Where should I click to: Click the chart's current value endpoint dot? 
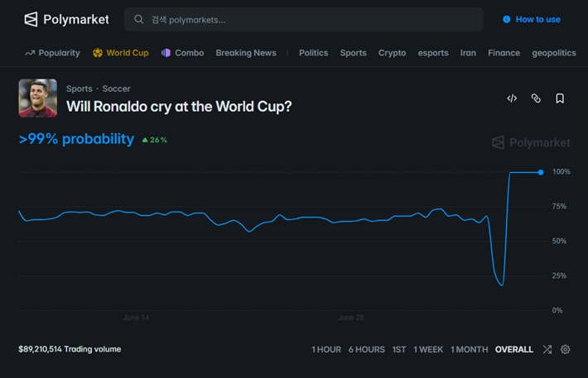click(x=540, y=172)
